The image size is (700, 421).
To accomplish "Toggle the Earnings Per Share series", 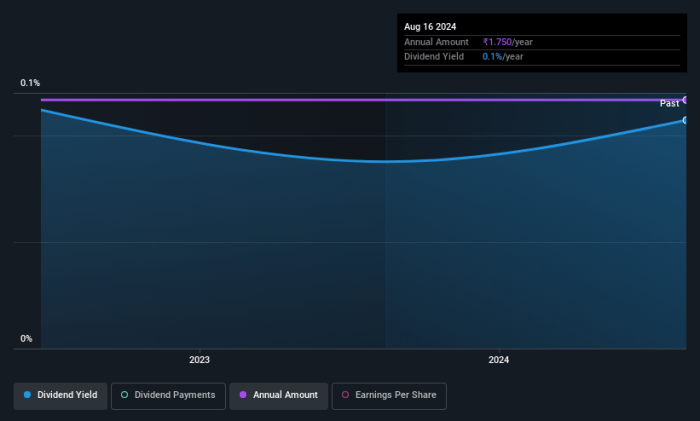I will tap(390, 395).
